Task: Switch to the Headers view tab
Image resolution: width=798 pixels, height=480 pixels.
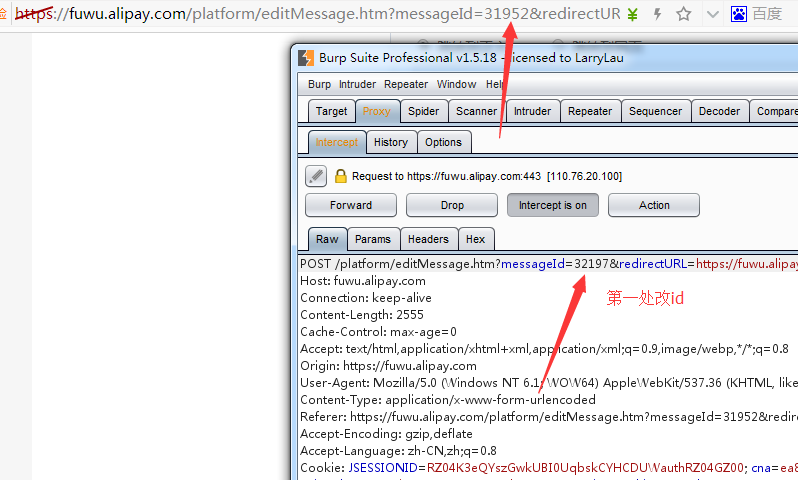Action: click(x=429, y=239)
